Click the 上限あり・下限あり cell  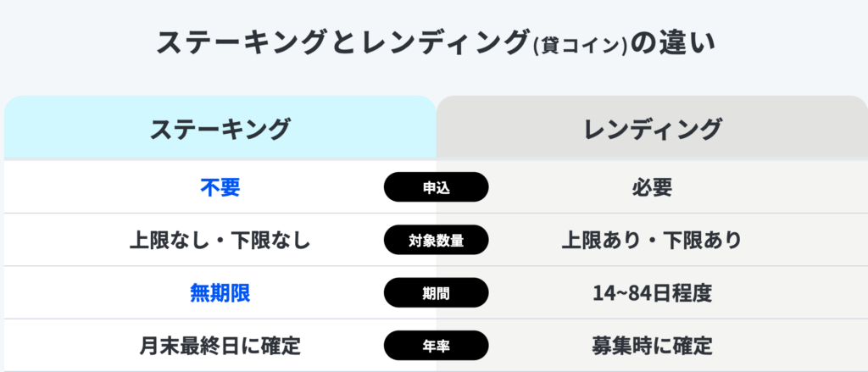[652, 241]
